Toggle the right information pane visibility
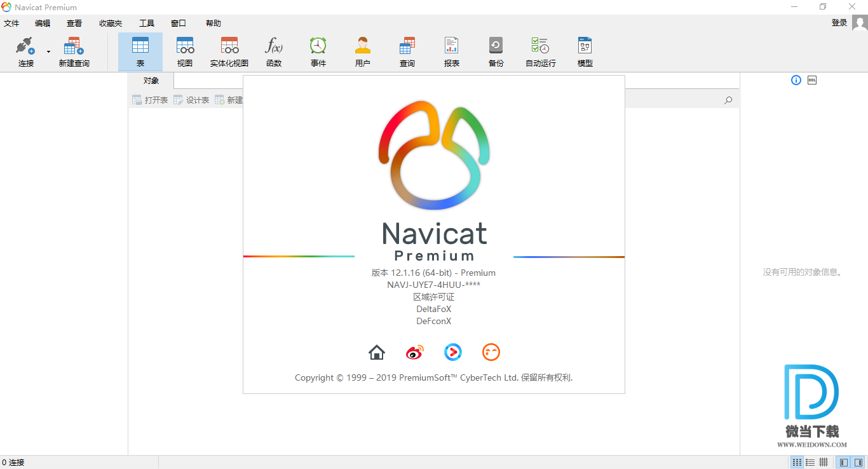The height and width of the screenshot is (469, 868). tap(857, 462)
